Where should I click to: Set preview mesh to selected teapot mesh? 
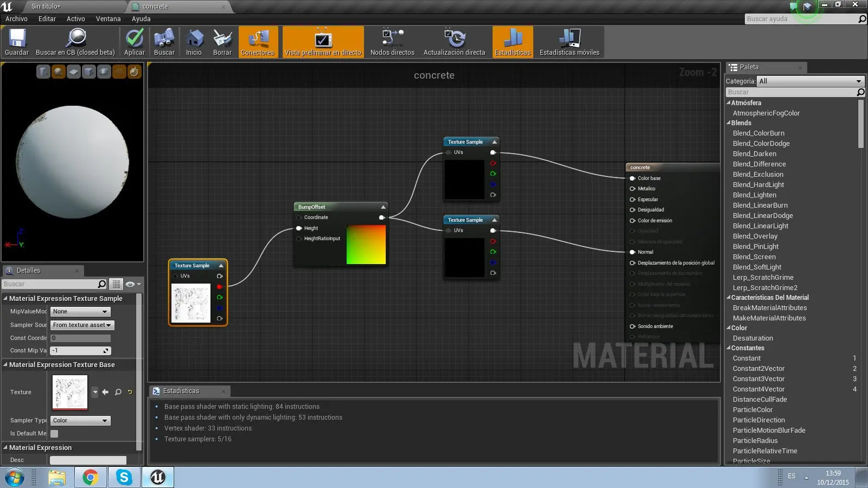[x=104, y=72]
